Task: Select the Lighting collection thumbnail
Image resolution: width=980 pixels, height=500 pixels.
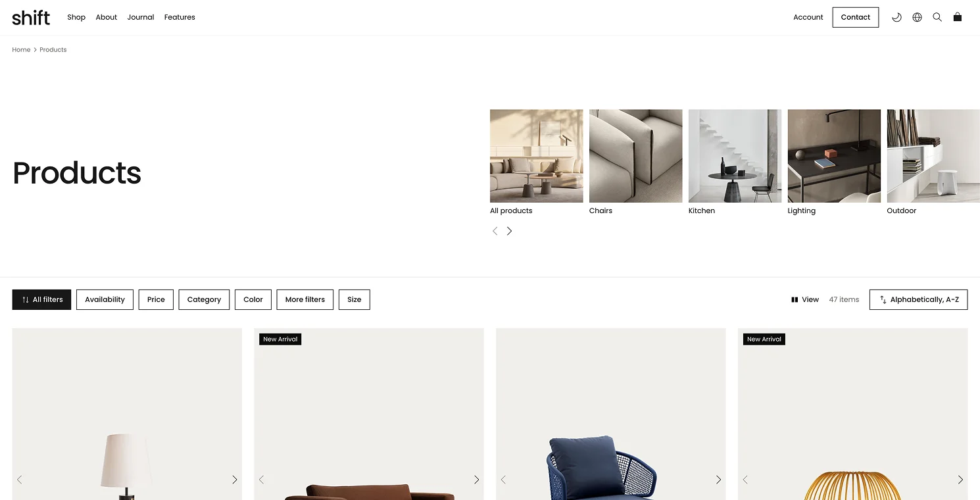Action: coord(834,162)
